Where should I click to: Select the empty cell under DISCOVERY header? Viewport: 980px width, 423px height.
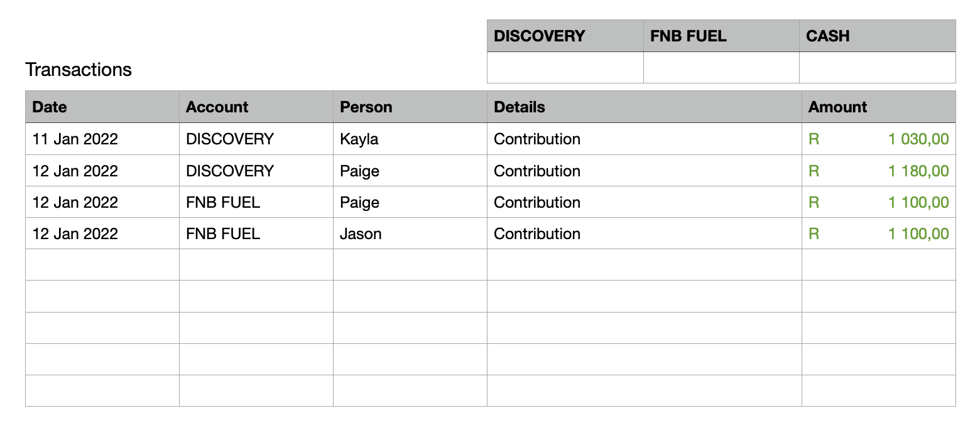[565, 68]
